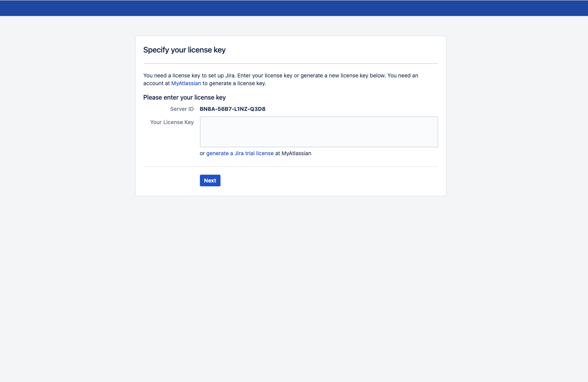The width and height of the screenshot is (588, 382).
Task: Click the empty white space right of the Next button
Action: tap(321, 180)
